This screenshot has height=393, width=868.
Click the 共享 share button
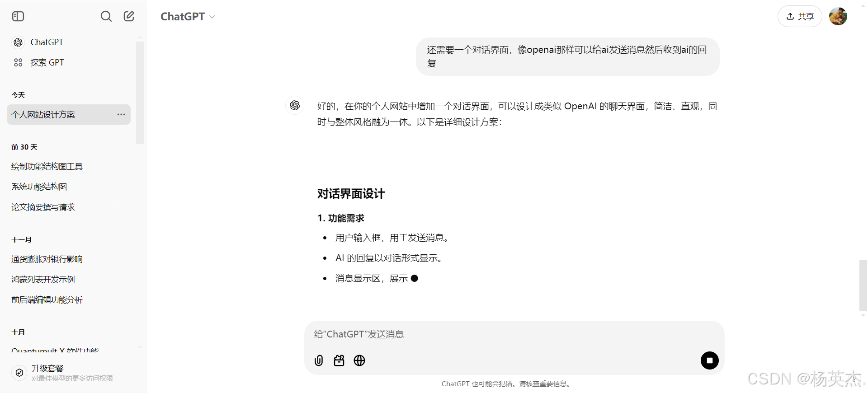(x=800, y=16)
